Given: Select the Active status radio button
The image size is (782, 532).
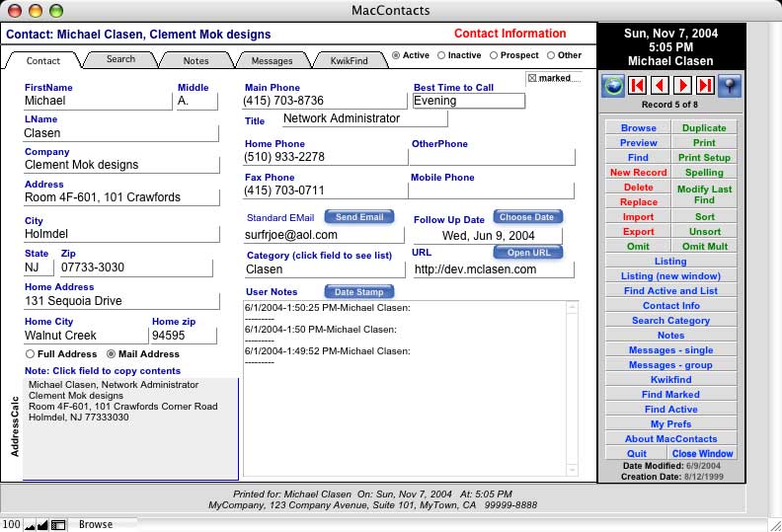Looking at the screenshot, I should pos(396,55).
